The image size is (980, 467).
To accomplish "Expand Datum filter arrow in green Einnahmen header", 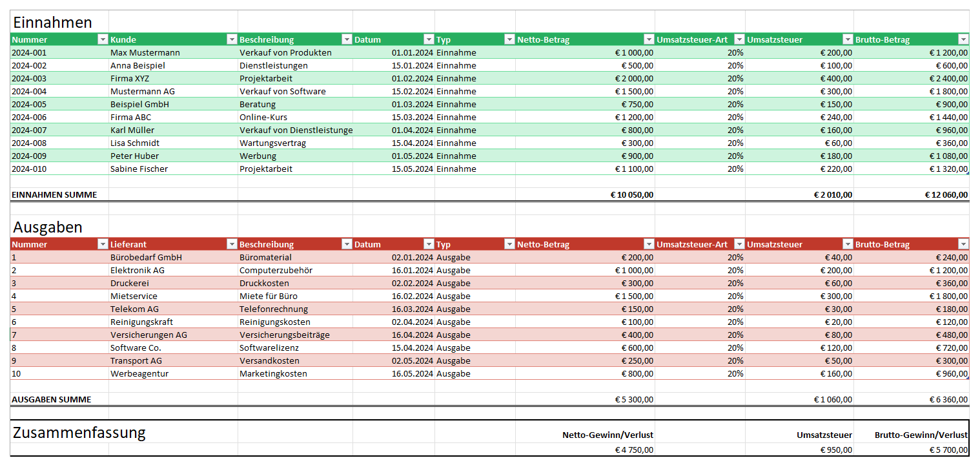I will pos(429,40).
